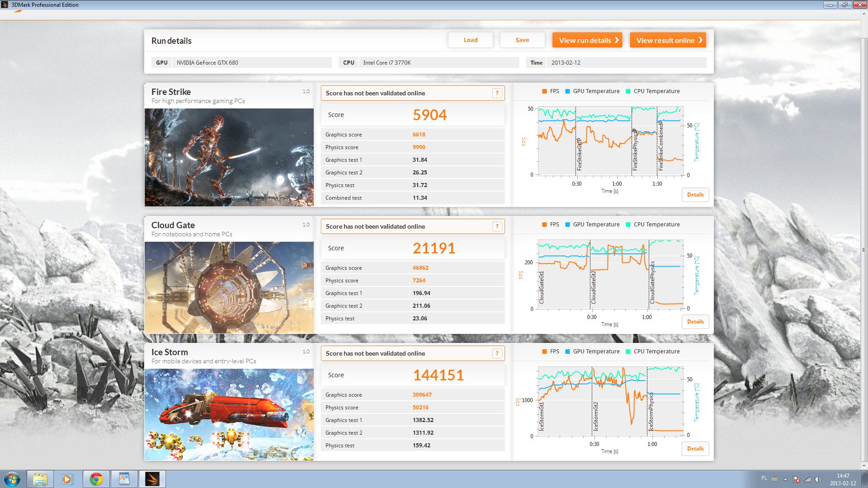The height and width of the screenshot is (488, 868).
Task: Click the Fire Strike preview image
Action: pyautogui.click(x=229, y=157)
